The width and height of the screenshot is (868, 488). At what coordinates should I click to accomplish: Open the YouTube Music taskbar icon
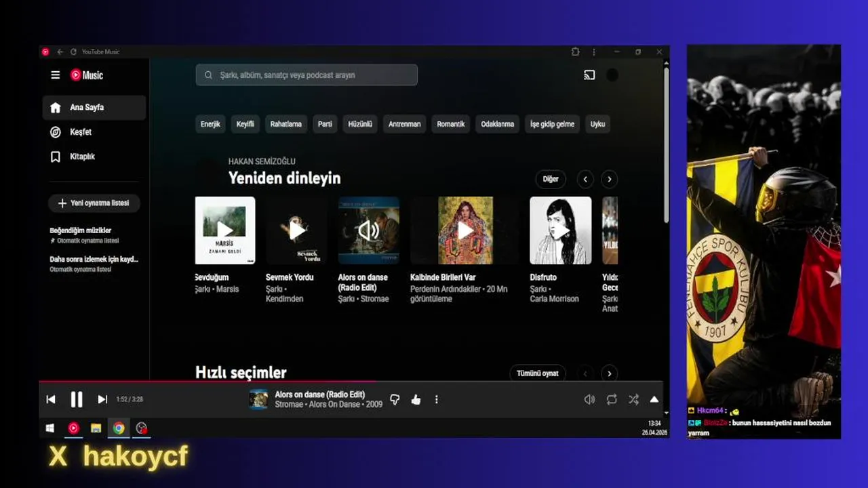pyautogui.click(x=73, y=428)
